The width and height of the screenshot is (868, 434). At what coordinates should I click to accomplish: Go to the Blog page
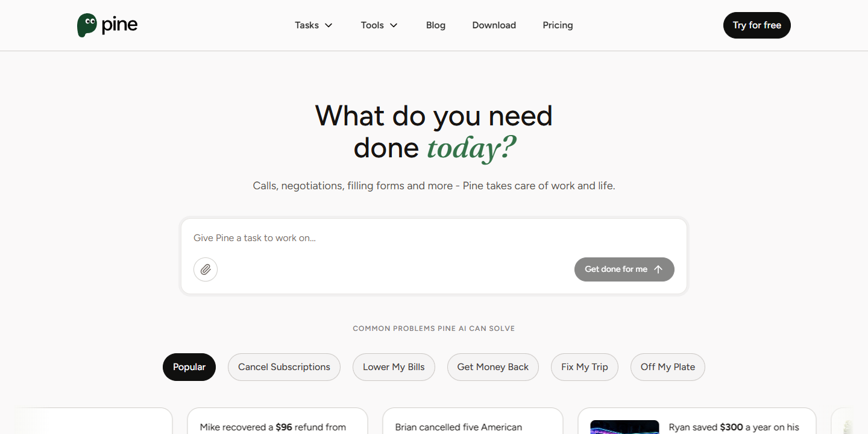436,25
